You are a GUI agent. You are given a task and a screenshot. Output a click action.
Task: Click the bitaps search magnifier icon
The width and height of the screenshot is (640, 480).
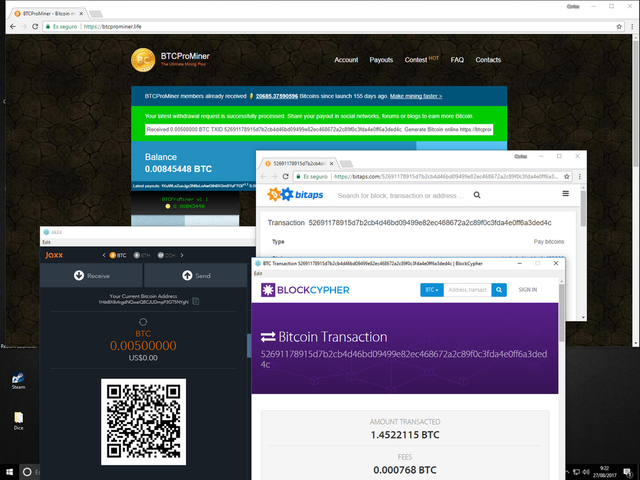477,195
